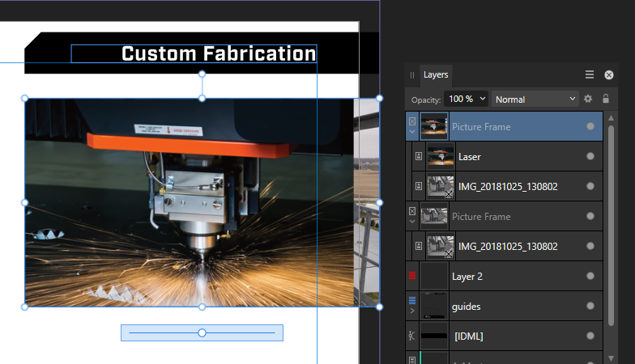The width and height of the screenshot is (635, 364).
Task: Click the [IDML] layer type icon
Action: tap(412, 335)
